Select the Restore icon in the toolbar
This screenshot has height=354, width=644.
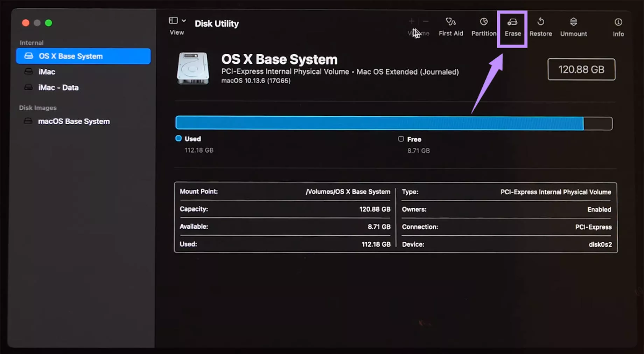[x=541, y=26]
